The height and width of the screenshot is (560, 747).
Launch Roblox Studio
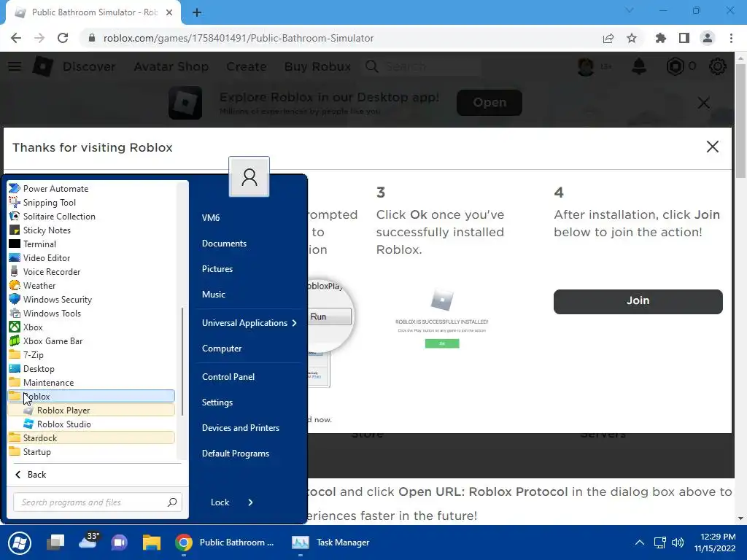click(91, 424)
